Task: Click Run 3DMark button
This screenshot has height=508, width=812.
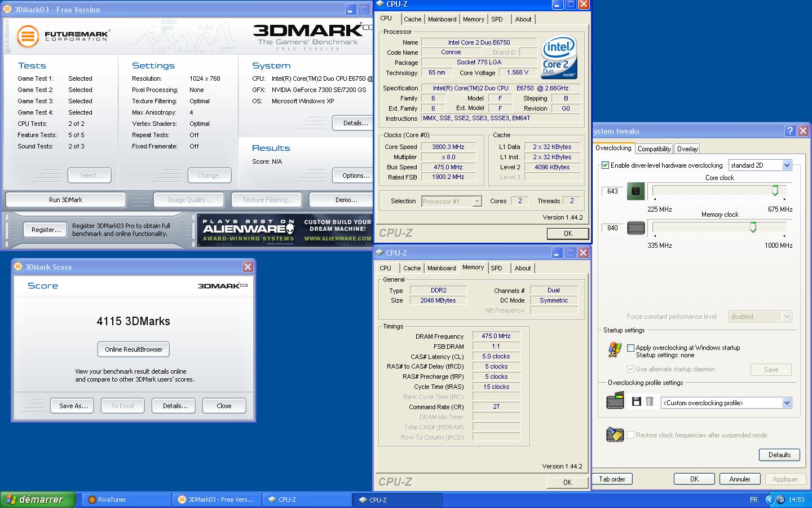Action: (x=65, y=200)
